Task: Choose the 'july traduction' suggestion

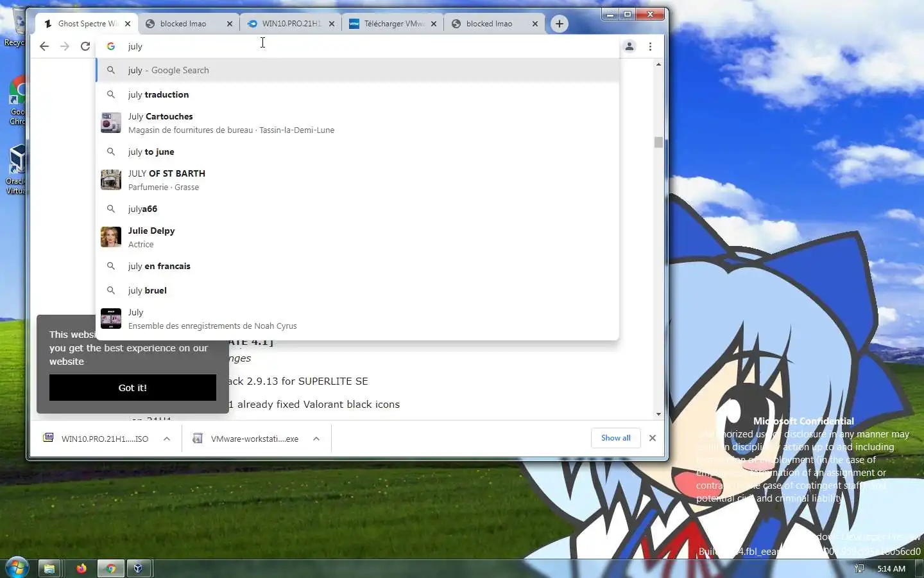Action: (357, 94)
